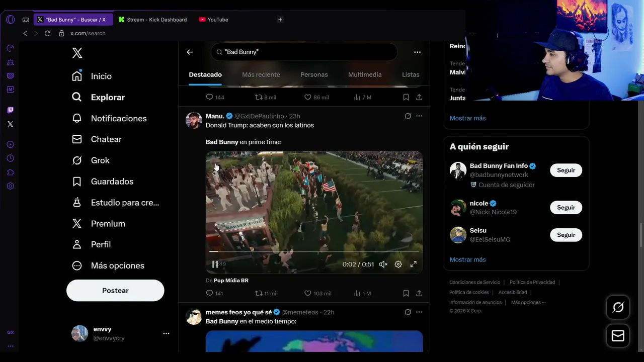The image size is (644, 362).
Task: Open Notificaciones in the sidebar
Action: 109,118
